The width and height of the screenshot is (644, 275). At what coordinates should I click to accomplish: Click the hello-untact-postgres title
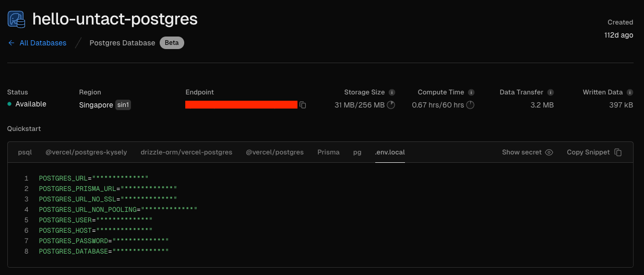[x=115, y=19]
